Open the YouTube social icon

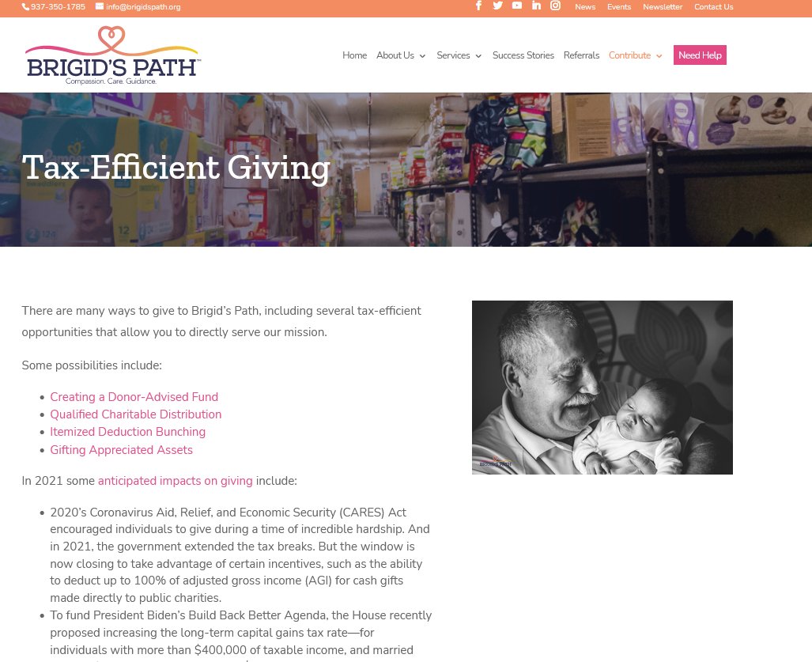click(517, 6)
